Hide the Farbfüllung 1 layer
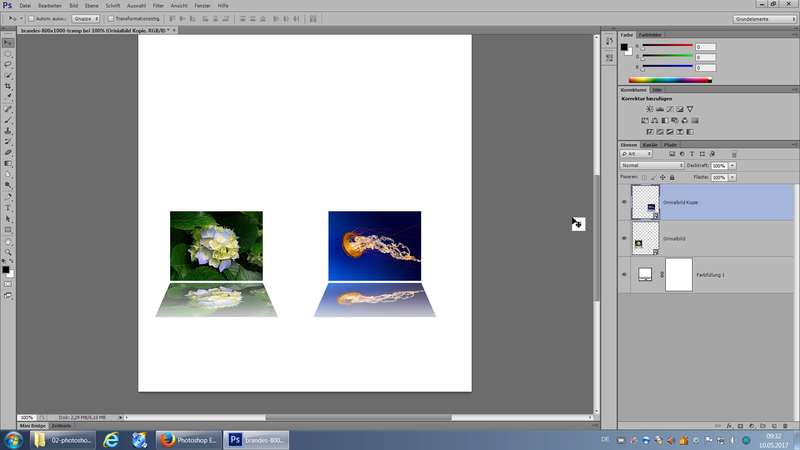This screenshot has height=450, width=800. pyautogui.click(x=624, y=274)
